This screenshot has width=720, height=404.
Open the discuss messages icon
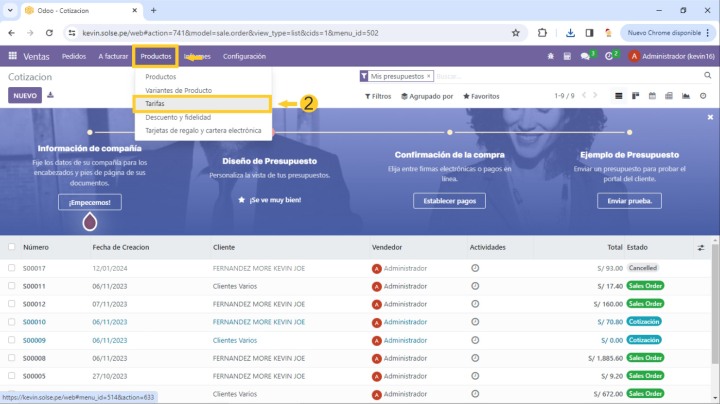click(x=586, y=56)
